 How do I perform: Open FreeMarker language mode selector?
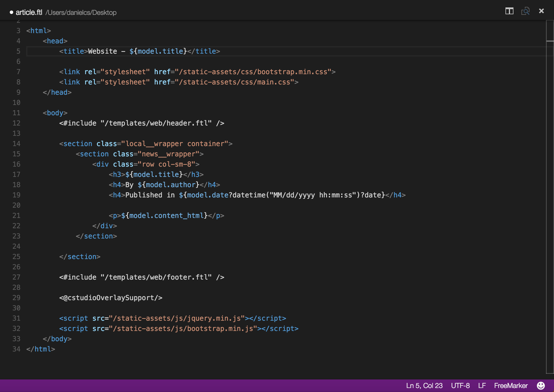click(511, 385)
